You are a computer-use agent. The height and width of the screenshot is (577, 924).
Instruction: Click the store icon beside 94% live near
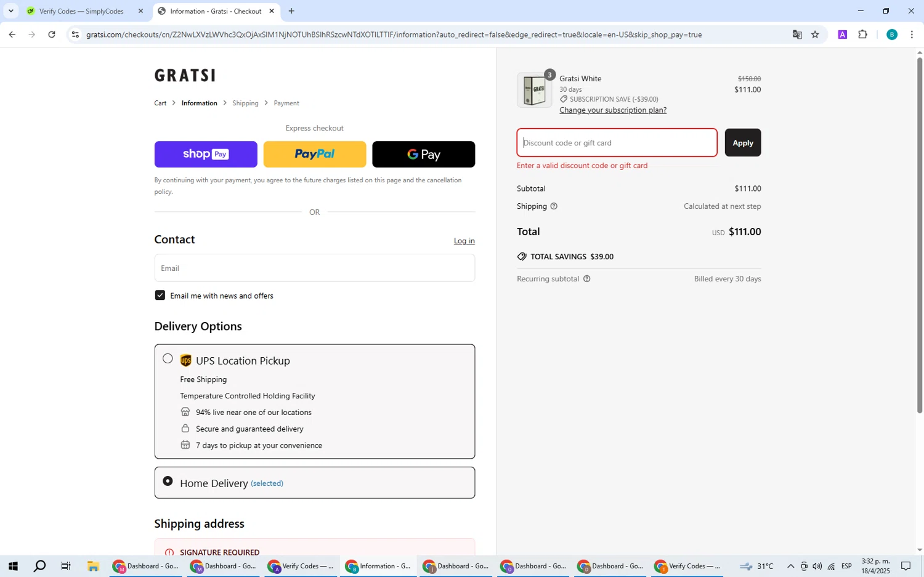tap(185, 412)
